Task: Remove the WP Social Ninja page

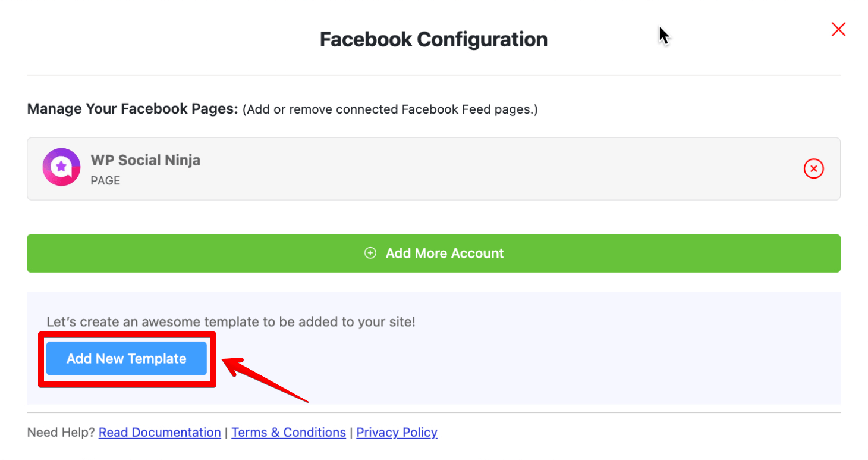Action: coord(813,169)
